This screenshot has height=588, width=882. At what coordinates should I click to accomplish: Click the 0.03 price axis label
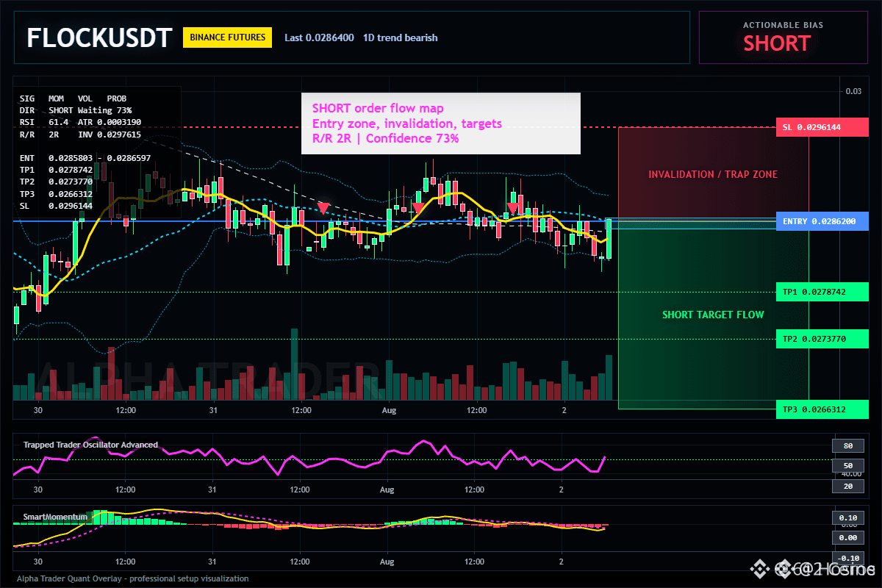click(x=853, y=91)
